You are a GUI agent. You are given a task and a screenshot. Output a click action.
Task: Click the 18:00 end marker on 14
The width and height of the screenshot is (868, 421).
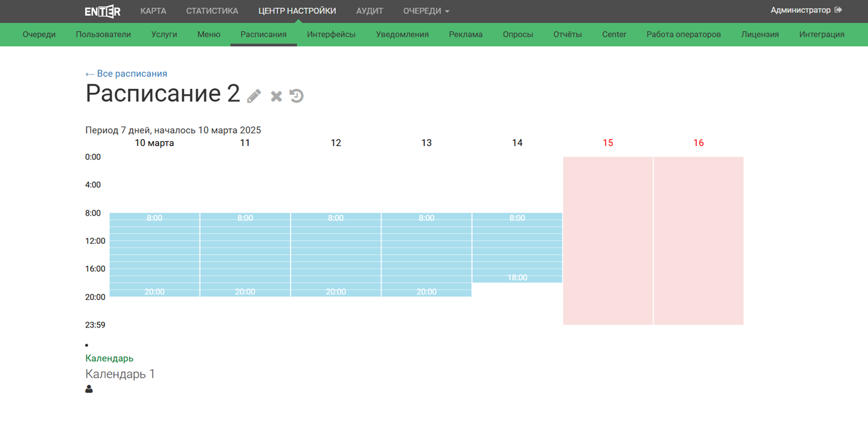click(517, 277)
